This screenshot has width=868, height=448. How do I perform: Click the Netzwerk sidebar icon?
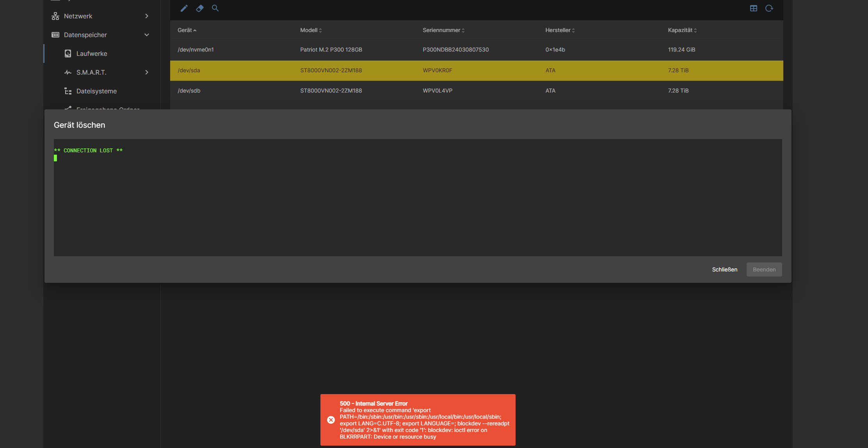[55, 16]
